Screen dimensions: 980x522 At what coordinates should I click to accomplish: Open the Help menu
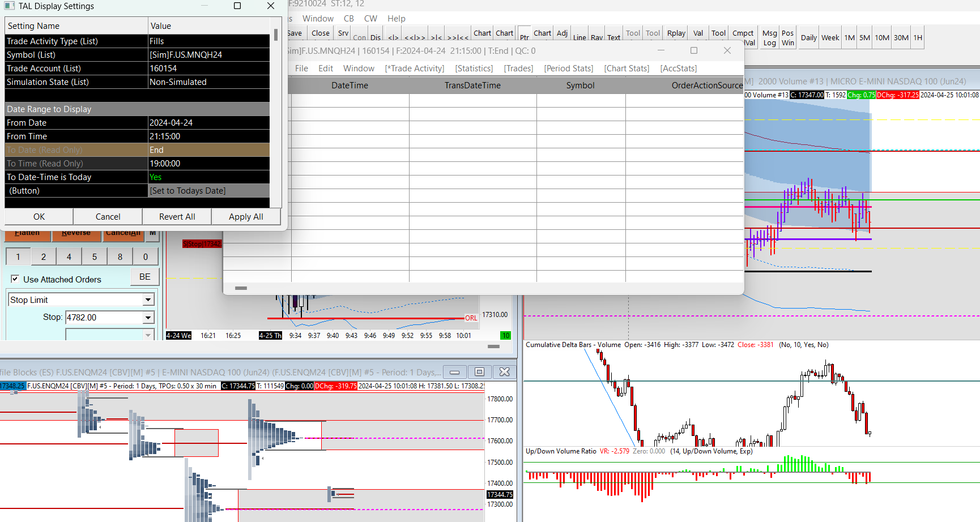pos(397,19)
